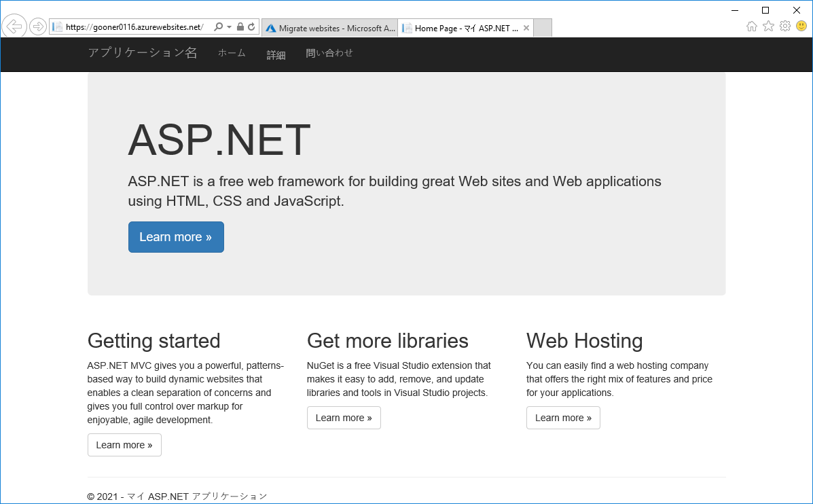Screen dimensions: 813x504
Task: Open a new blank tab button
Action: click(x=543, y=28)
